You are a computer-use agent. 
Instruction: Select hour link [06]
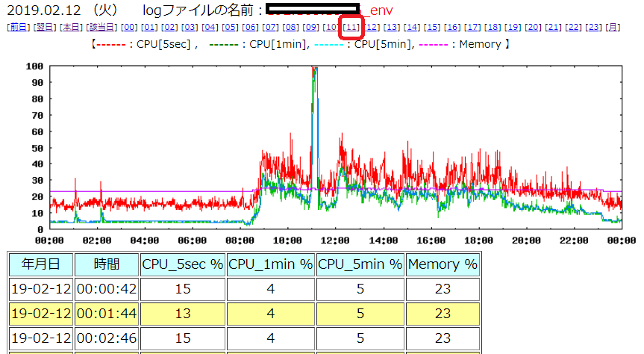(x=250, y=27)
